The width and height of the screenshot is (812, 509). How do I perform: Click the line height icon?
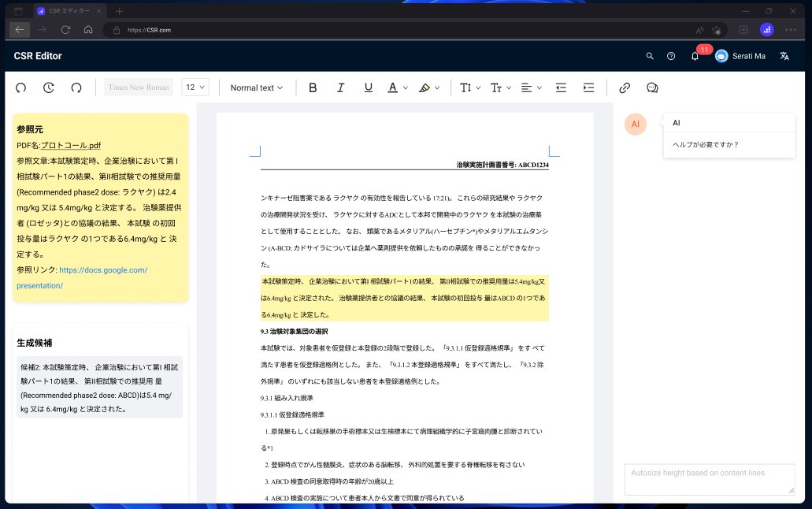click(x=465, y=87)
